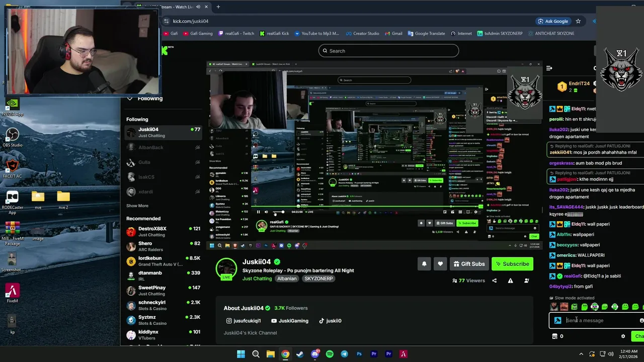Open recommended channel lordkebun
This screenshot has height=362, width=644.
click(x=163, y=261)
